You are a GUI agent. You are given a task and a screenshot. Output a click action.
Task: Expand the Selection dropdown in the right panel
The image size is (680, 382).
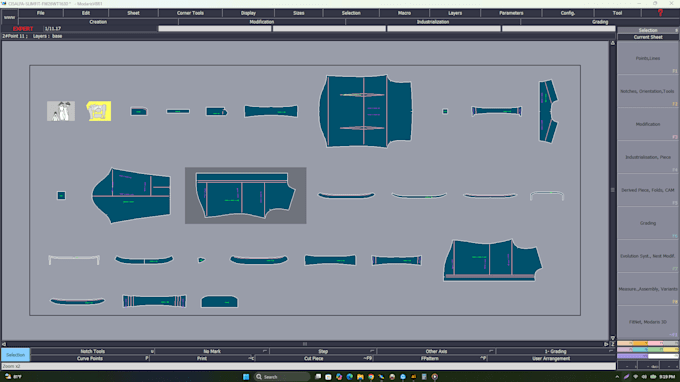(x=648, y=30)
